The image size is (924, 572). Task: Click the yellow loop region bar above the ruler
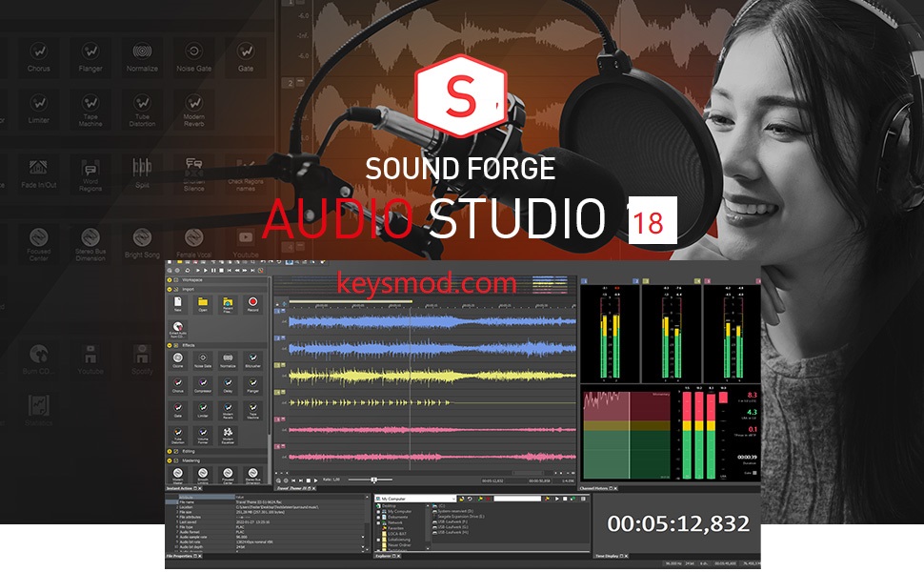coord(351,301)
